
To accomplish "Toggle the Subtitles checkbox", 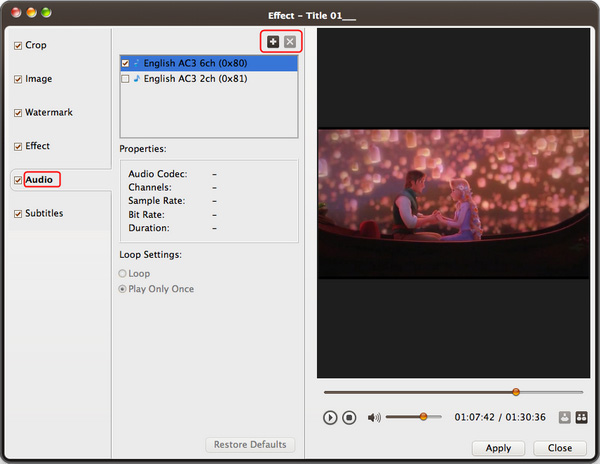I will click(18, 214).
